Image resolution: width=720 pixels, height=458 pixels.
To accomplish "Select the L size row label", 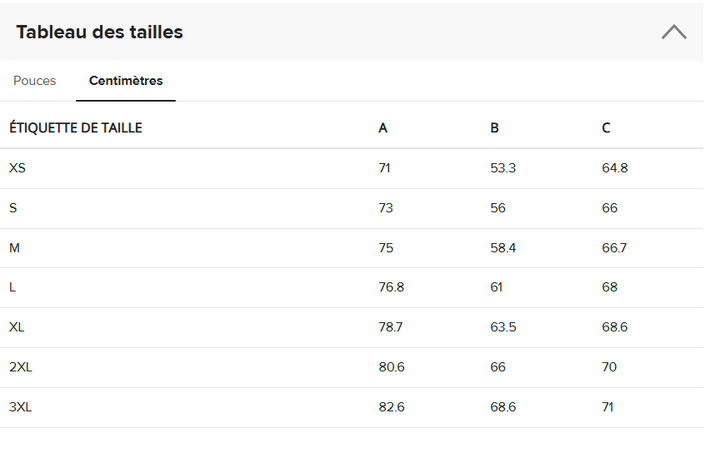I will (x=12, y=287).
